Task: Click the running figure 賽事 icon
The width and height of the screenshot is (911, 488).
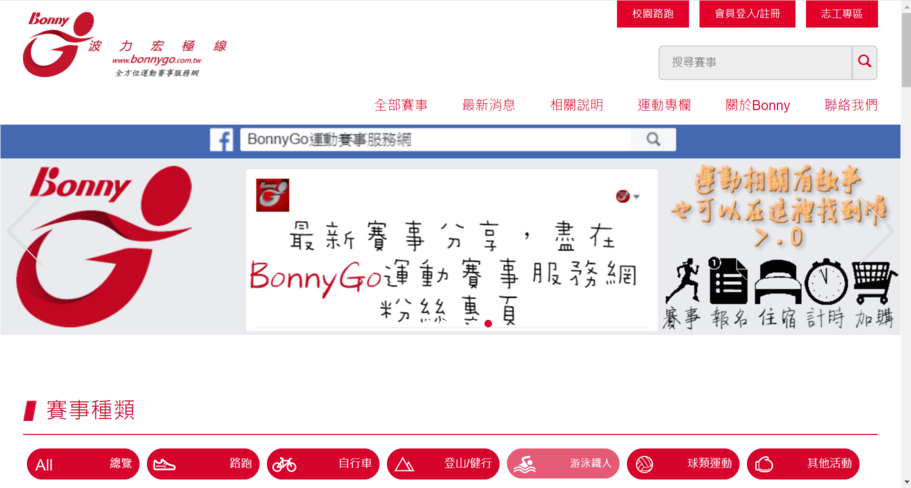Action: click(682, 282)
